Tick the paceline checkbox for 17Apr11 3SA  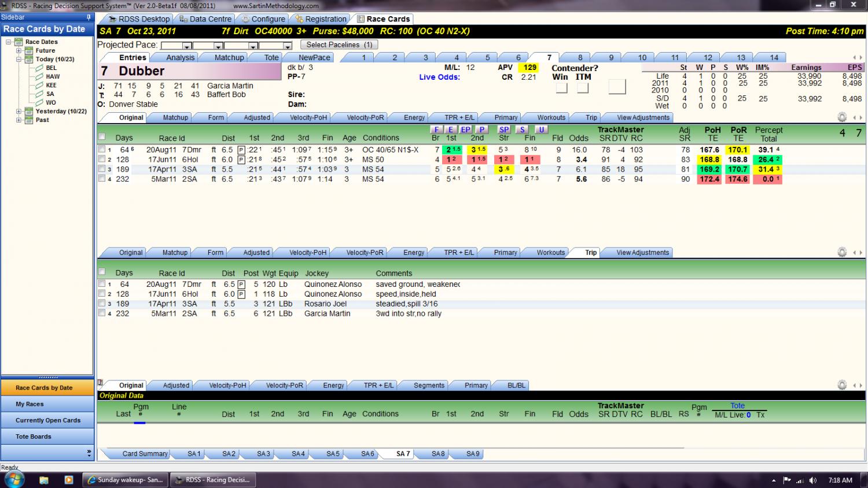click(102, 169)
